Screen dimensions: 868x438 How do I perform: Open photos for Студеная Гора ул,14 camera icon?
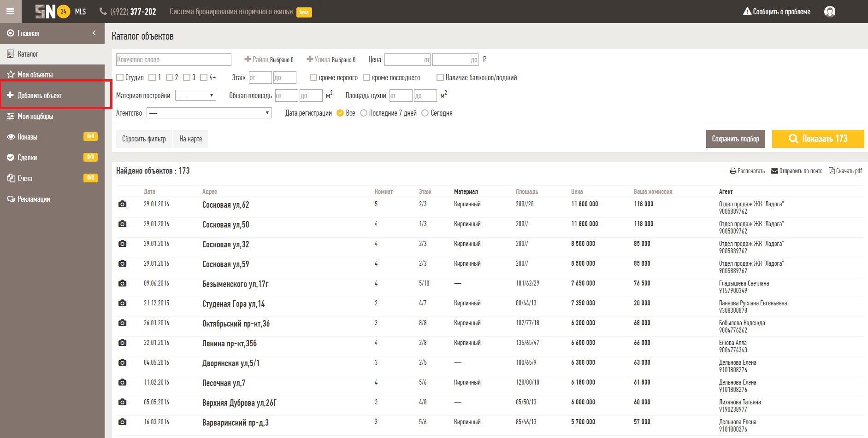(122, 303)
